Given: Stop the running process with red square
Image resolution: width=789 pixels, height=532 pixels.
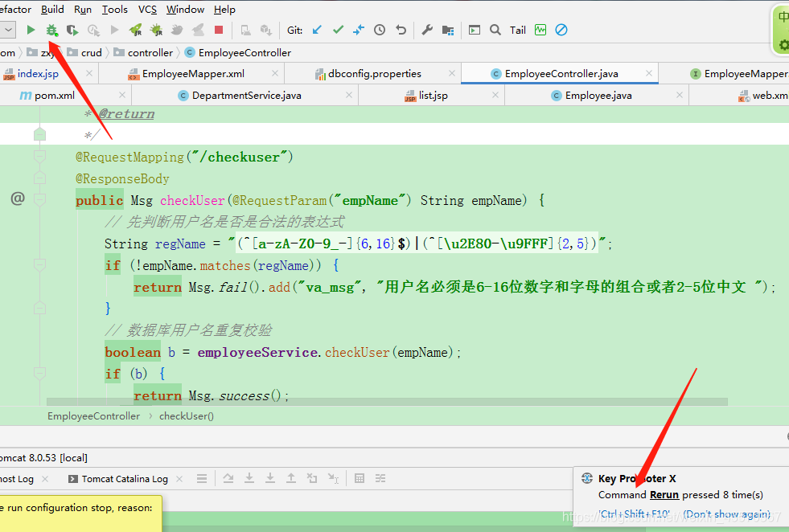Looking at the screenshot, I should click(219, 31).
